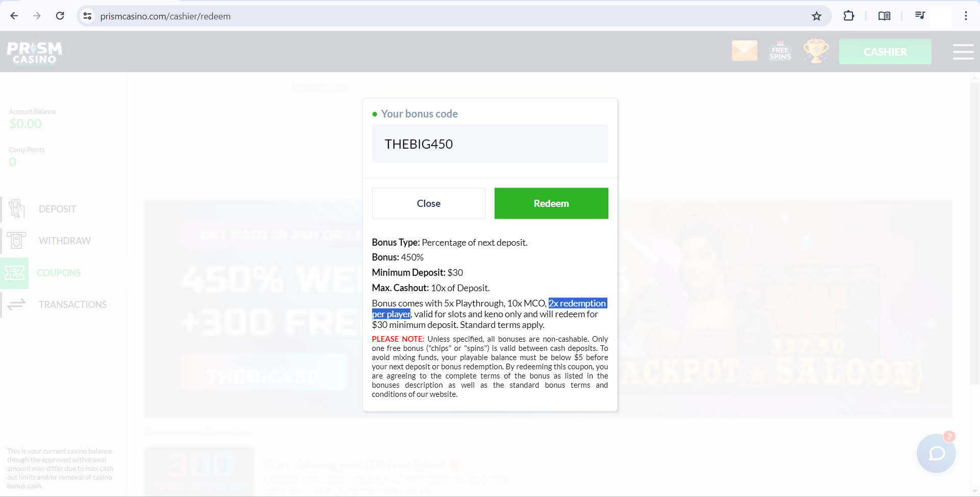Image resolution: width=980 pixels, height=497 pixels.
Task: Open the inbox envelope icon
Action: (x=744, y=51)
